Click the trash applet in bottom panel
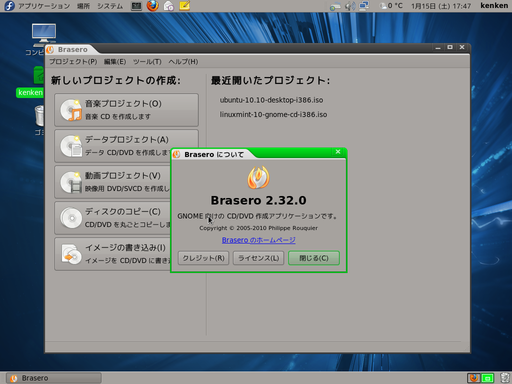512x384 pixels. tap(505, 378)
